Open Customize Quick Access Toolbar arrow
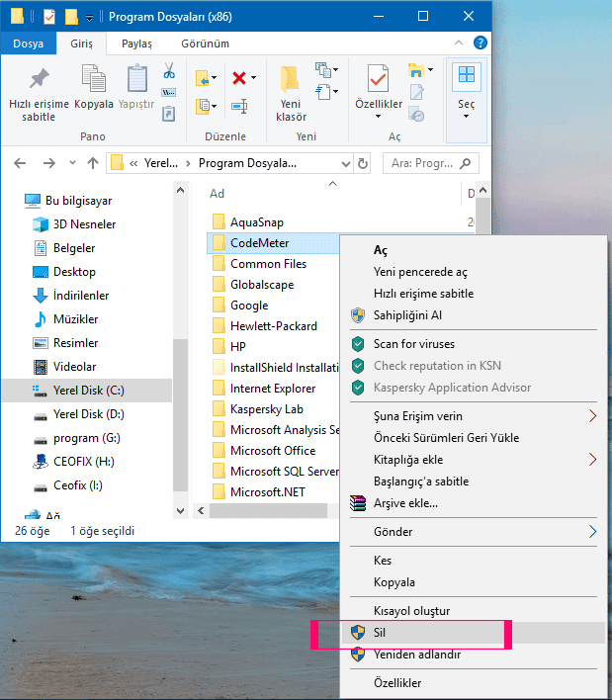612x700 pixels. [x=89, y=18]
